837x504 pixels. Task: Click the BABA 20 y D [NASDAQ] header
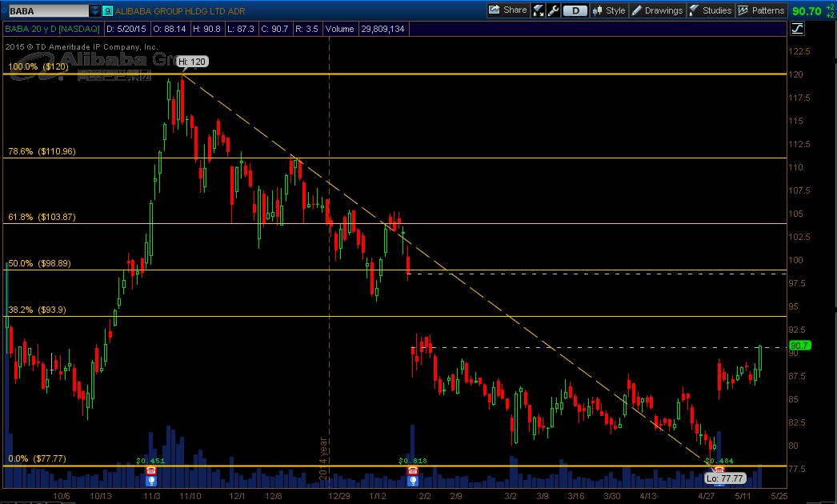[52, 29]
